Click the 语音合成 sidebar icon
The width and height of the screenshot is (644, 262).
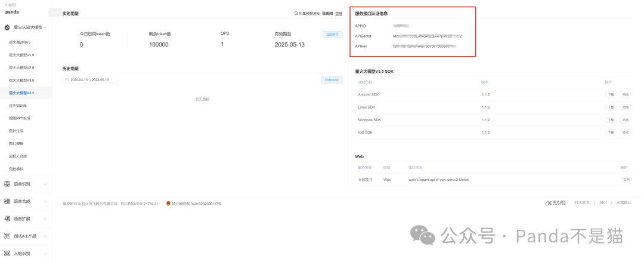tap(7, 201)
